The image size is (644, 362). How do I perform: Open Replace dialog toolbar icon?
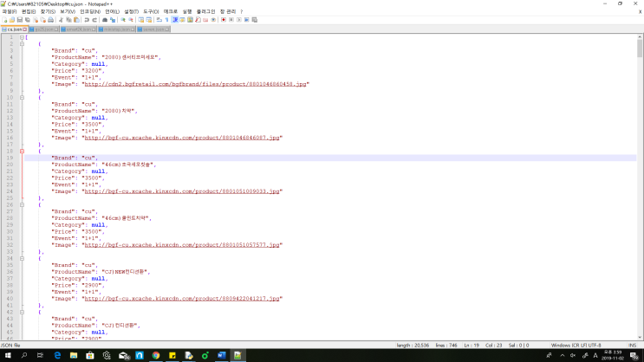coord(113,20)
